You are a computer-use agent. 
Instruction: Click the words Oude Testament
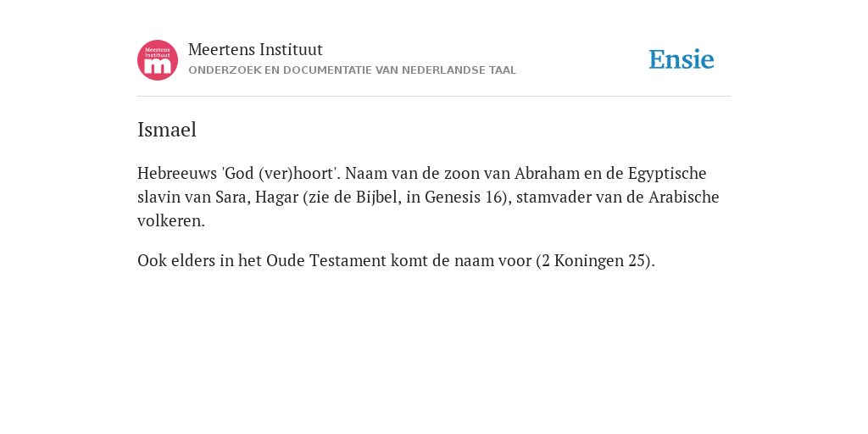[326, 260]
